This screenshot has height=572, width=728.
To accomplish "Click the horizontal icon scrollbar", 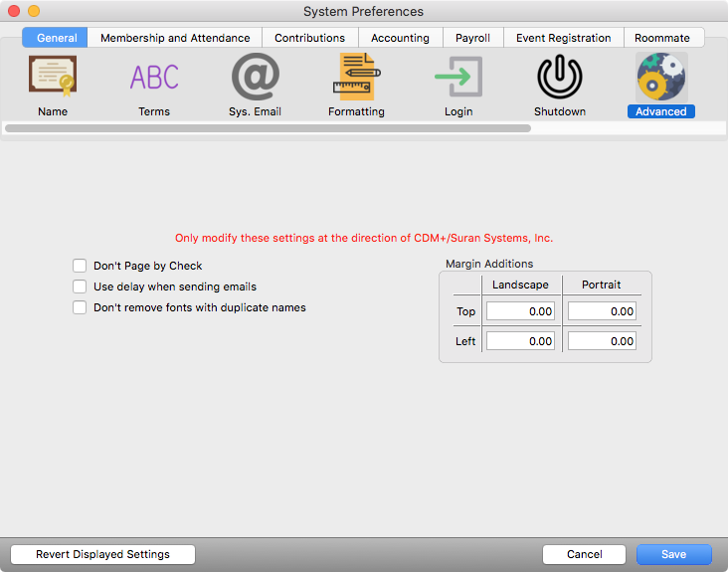I will point(267,128).
